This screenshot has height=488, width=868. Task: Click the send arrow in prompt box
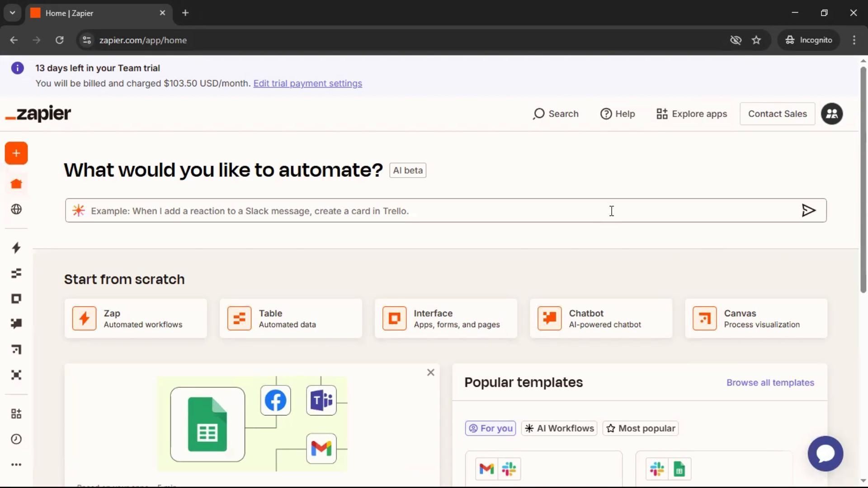click(x=808, y=211)
